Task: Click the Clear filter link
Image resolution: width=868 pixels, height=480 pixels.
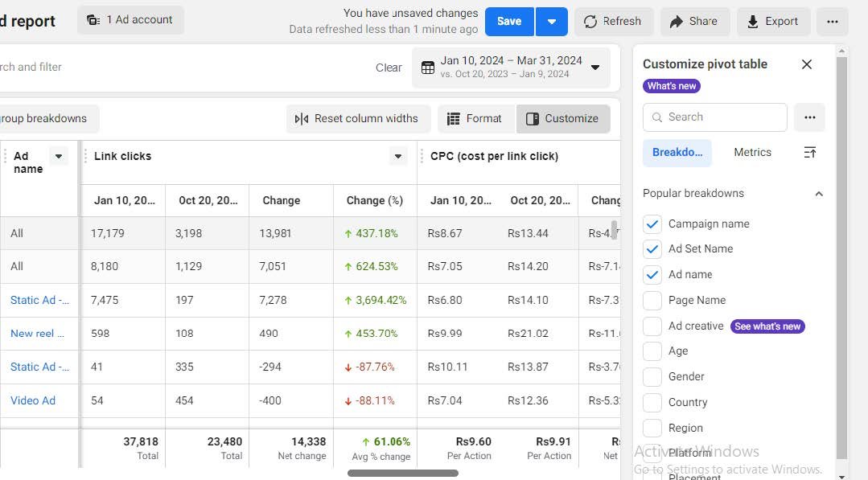Action: click(x=389, y=68)
